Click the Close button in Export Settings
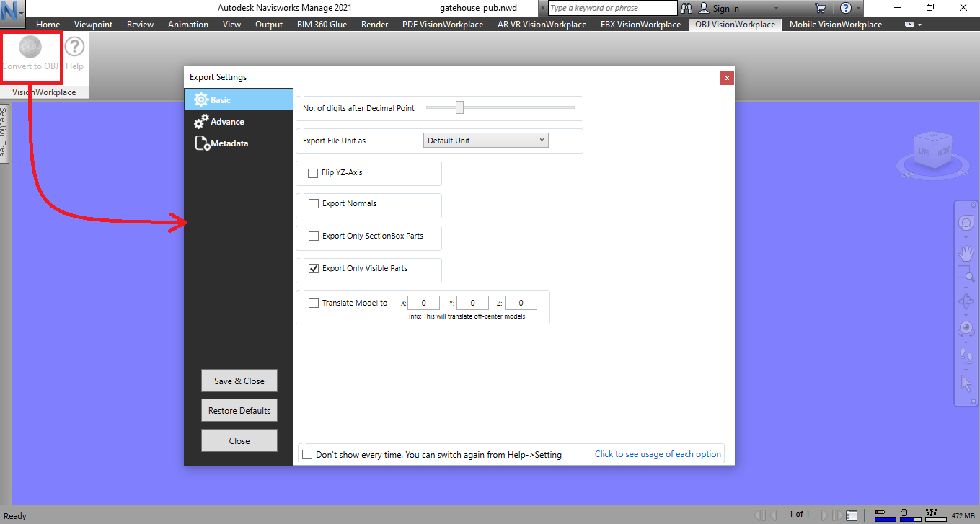This screenshot has width=980, height=524. (239, 441)
